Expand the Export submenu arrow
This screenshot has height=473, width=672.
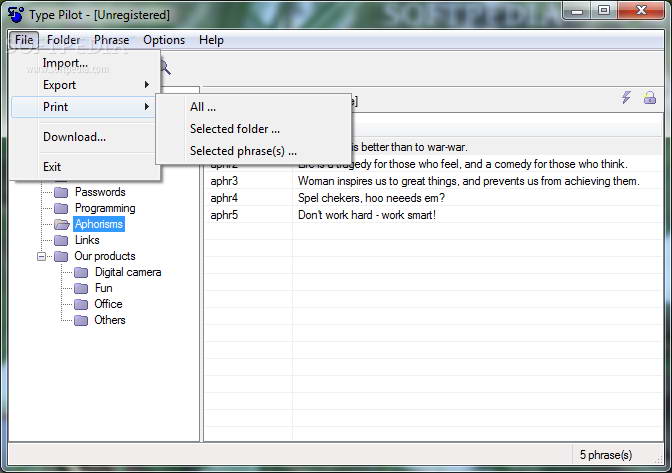(147, 84)
